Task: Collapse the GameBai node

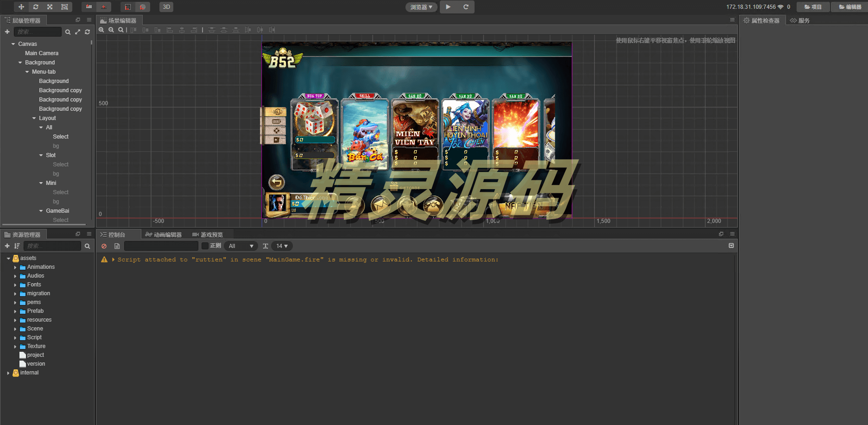Action: (x=41, y=211)
